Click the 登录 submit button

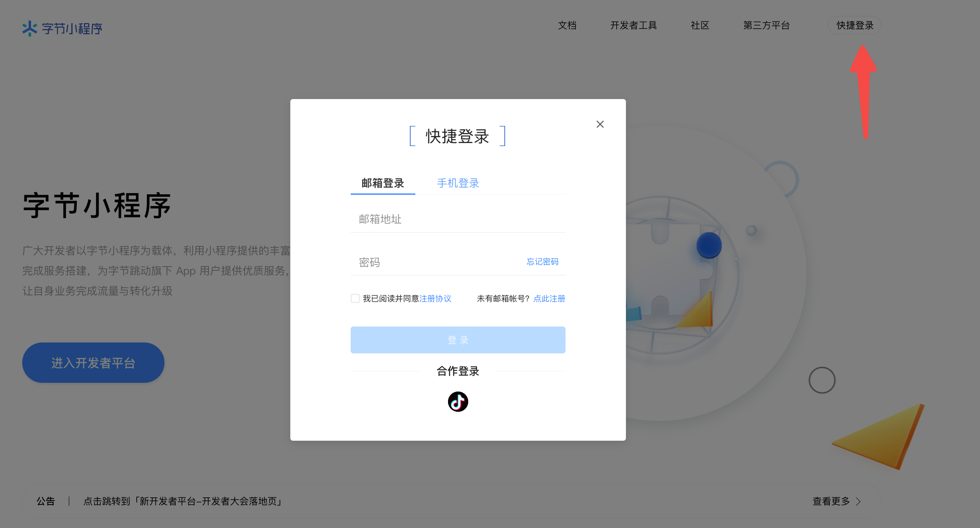[x=458, y=340]
